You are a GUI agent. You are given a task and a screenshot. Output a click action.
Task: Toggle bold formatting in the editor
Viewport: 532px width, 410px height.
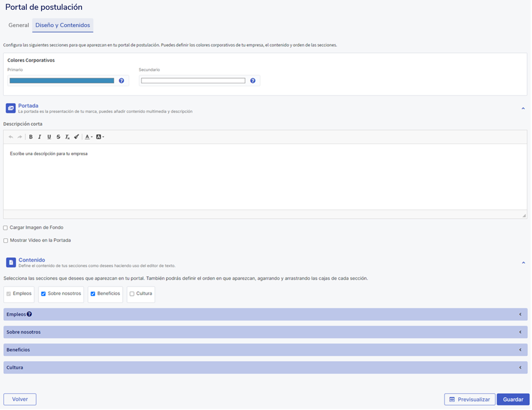tap(31, 137)
